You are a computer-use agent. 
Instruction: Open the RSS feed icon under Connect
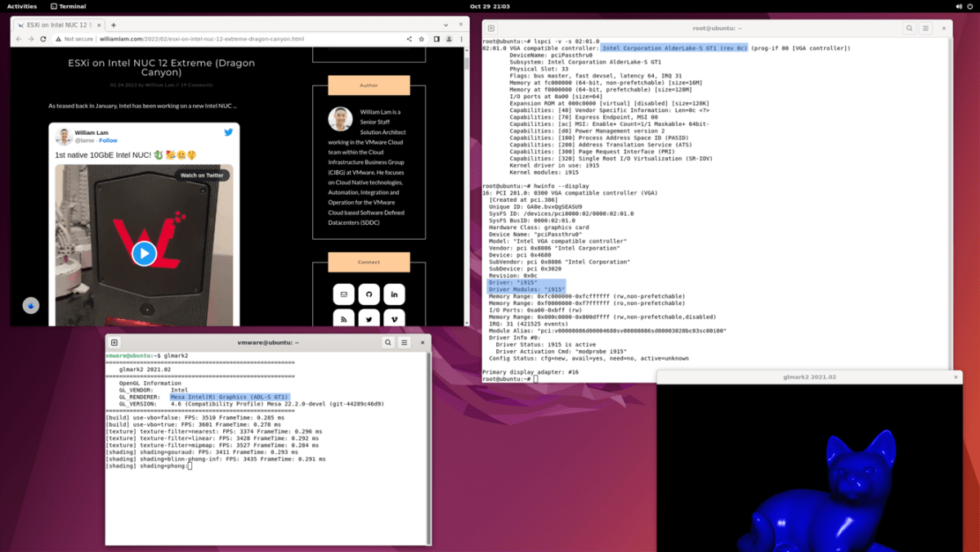tap(344, 318)
